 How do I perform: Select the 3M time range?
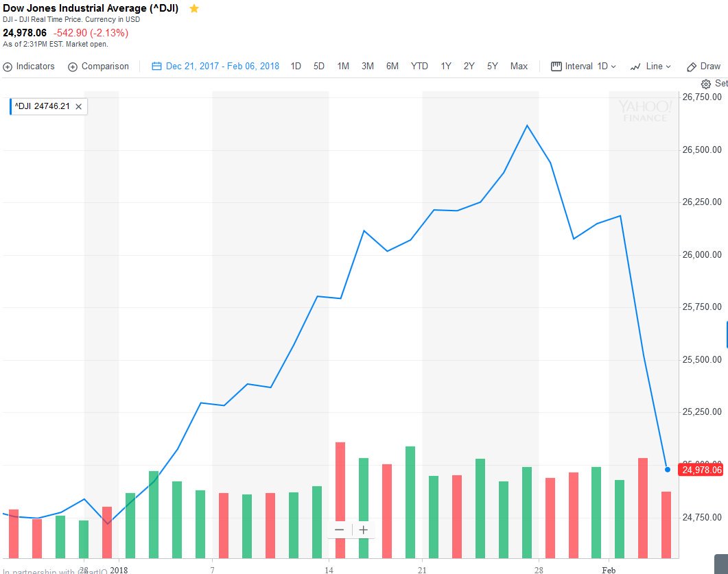point(368,67)
